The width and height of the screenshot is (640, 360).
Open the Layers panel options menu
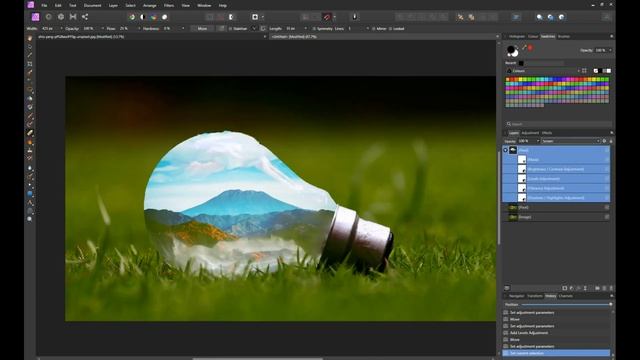(x=611, y=133)
